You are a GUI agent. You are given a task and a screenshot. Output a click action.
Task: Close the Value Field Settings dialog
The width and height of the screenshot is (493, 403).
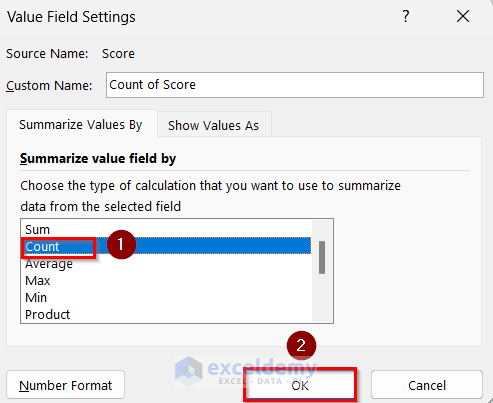(463, 16)
